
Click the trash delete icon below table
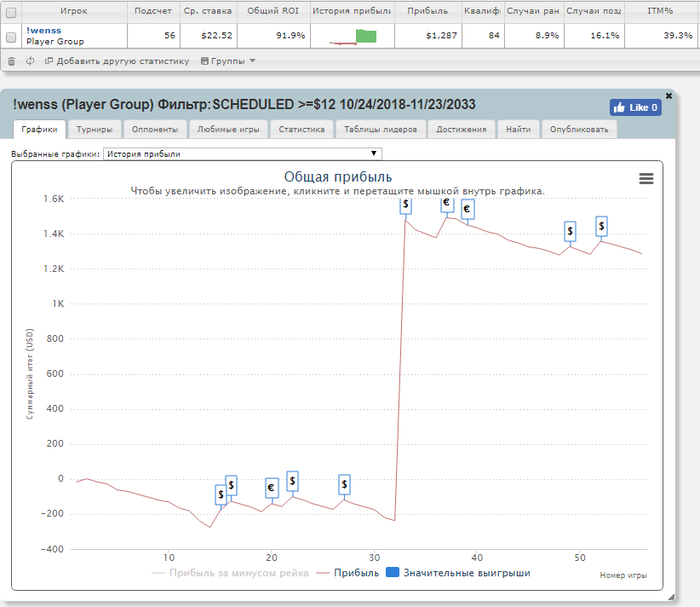[12, 61]
